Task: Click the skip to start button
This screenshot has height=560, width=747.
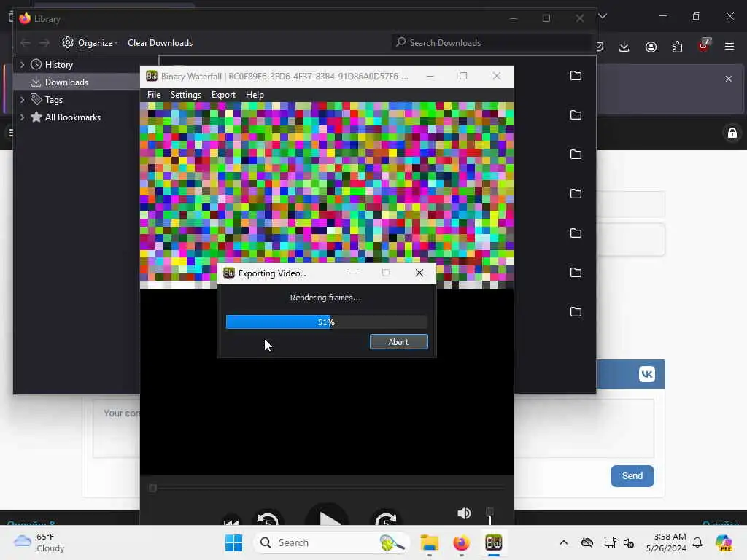Action: [x=231, y=522]
